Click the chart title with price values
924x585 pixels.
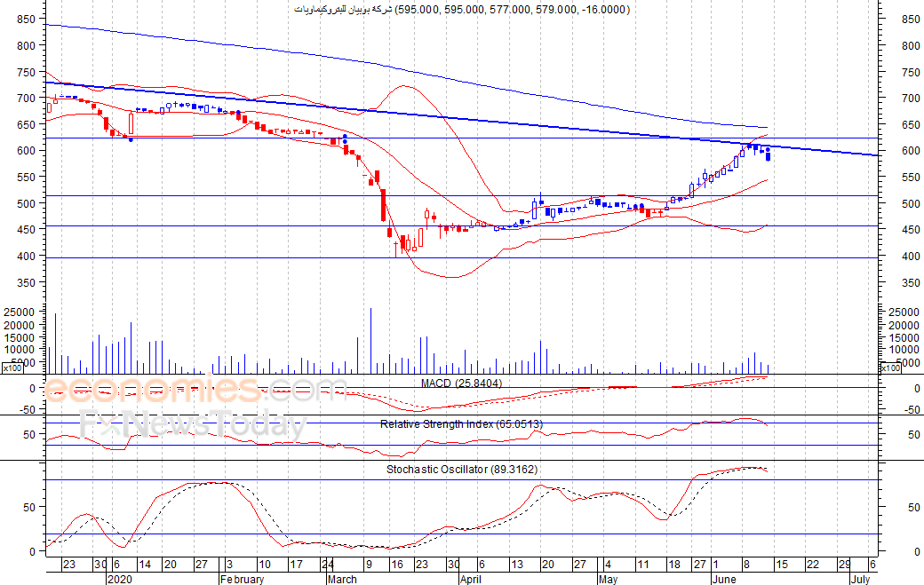(x=462, y=10)
